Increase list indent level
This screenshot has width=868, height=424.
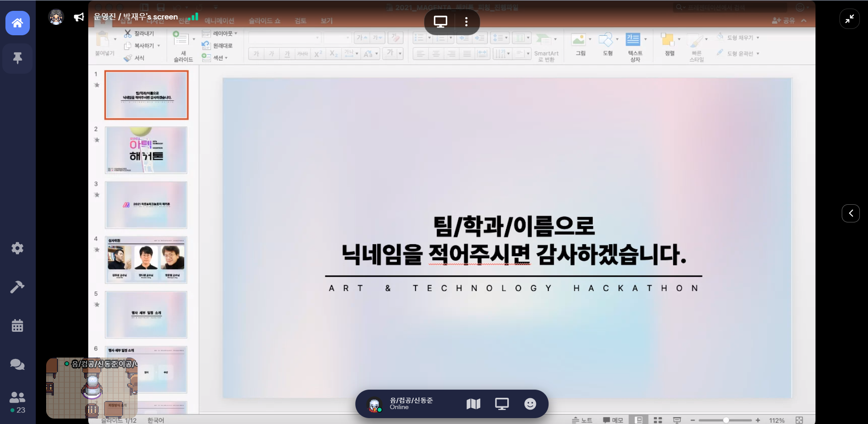coord(479,38)
